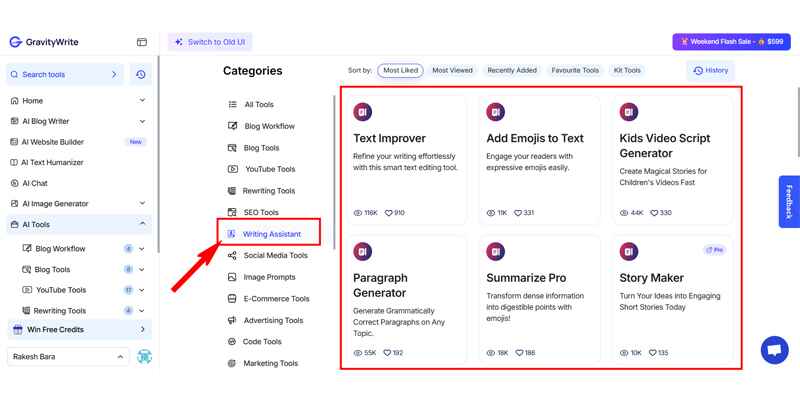800x400 pixels.
Task: Expand the AI Image Generator chevron
Action: click(142, 203)
